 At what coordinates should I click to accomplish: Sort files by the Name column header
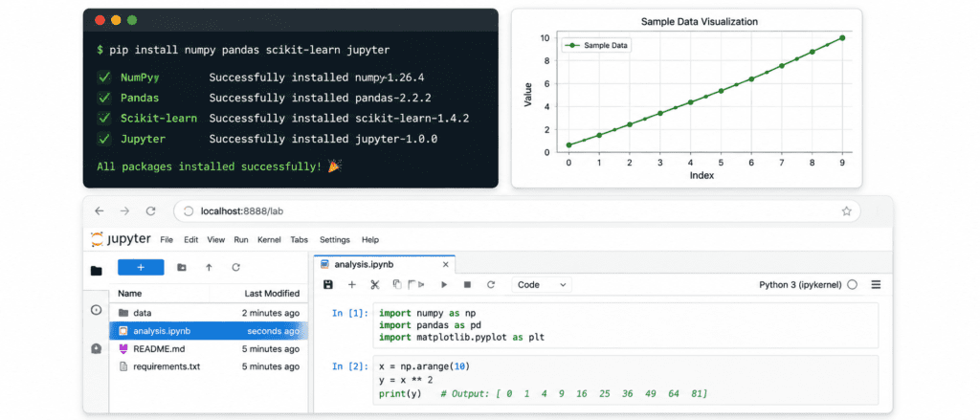(x=130, y=293)
